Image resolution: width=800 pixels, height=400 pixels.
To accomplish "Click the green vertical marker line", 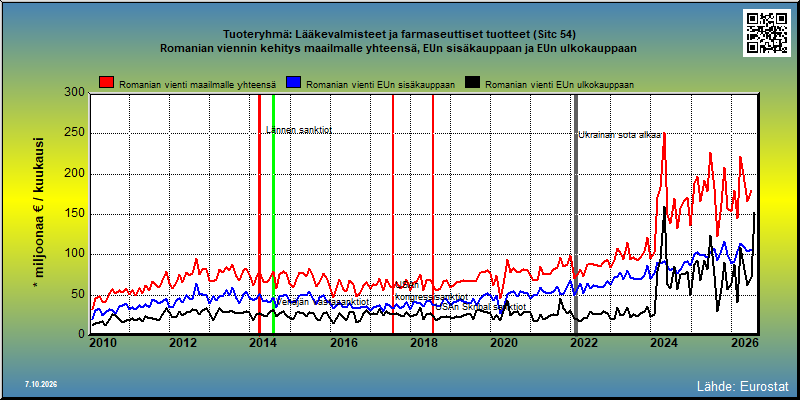I will tap(273, 214).
